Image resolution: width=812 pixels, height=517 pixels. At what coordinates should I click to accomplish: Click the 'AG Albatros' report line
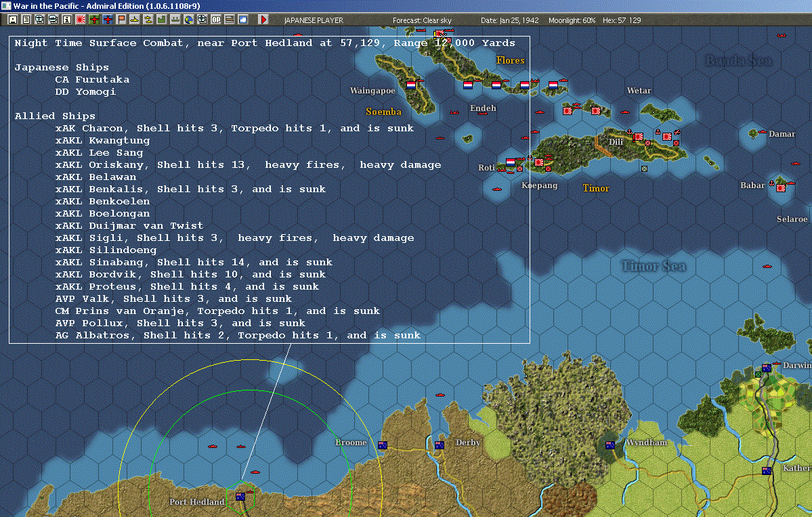tap(238, 335)
